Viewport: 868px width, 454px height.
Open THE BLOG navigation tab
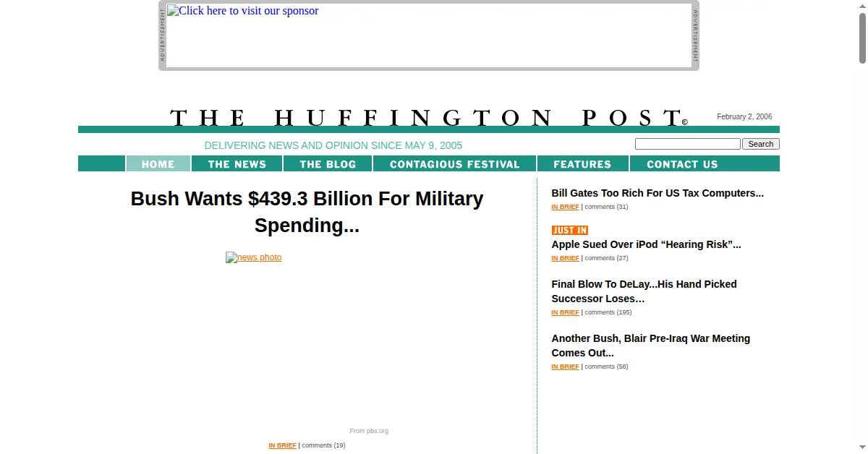point(328,164)
